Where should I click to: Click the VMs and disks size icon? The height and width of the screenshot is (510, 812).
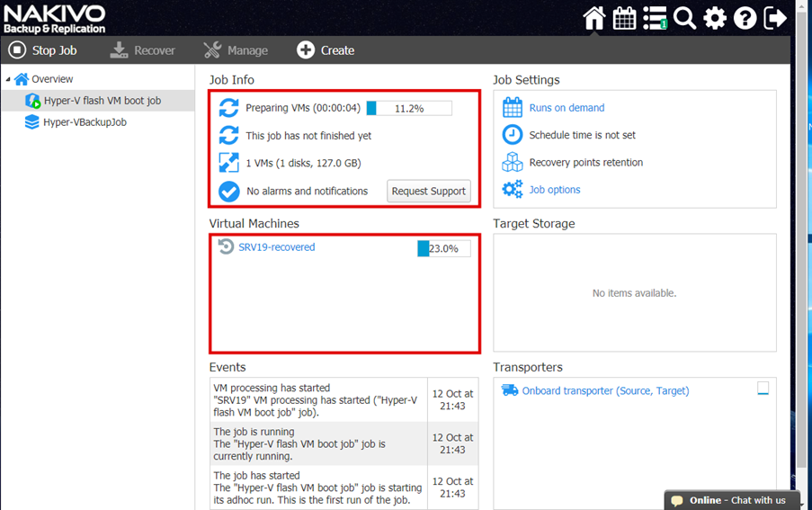click(x=228, y=163)
